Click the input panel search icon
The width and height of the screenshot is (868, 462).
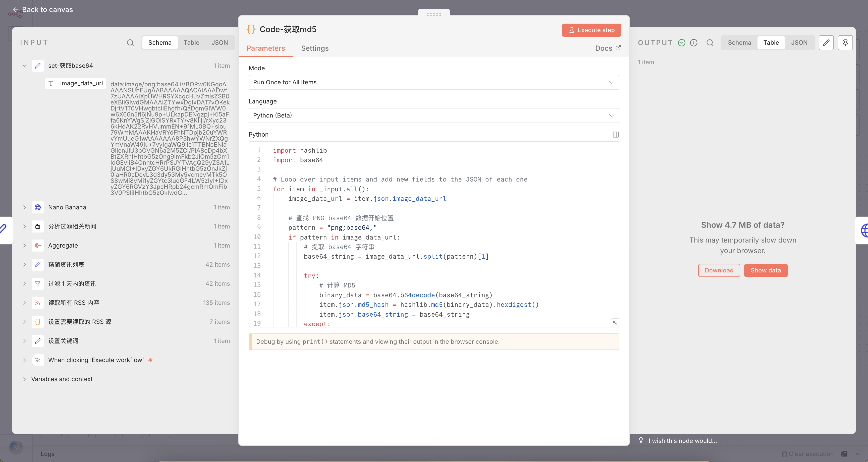(130, 43)
